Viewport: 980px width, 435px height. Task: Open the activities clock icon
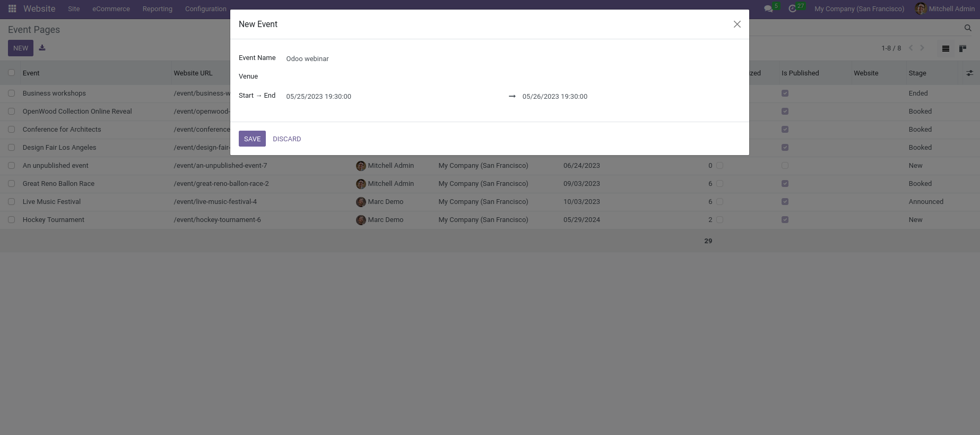pos(793,9)
